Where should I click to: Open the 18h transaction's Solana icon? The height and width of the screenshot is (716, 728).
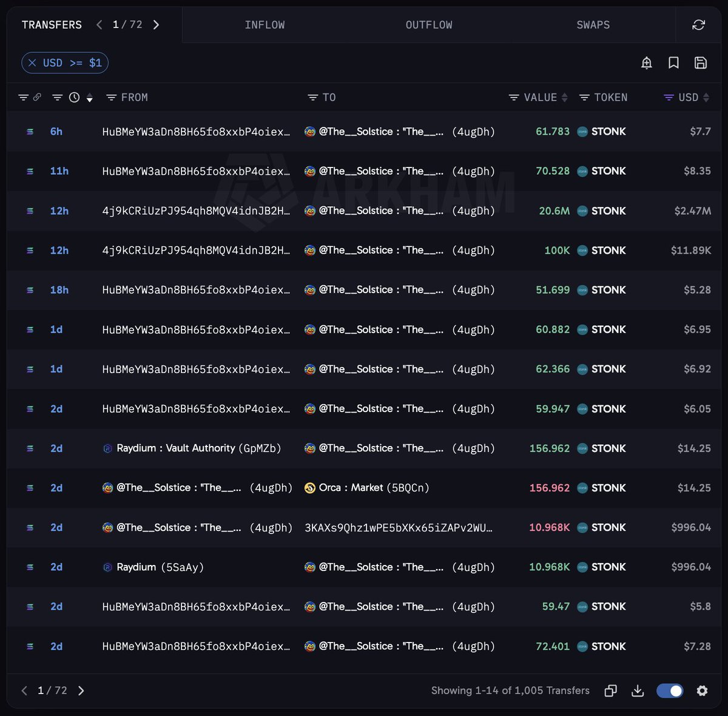(30, 290)
